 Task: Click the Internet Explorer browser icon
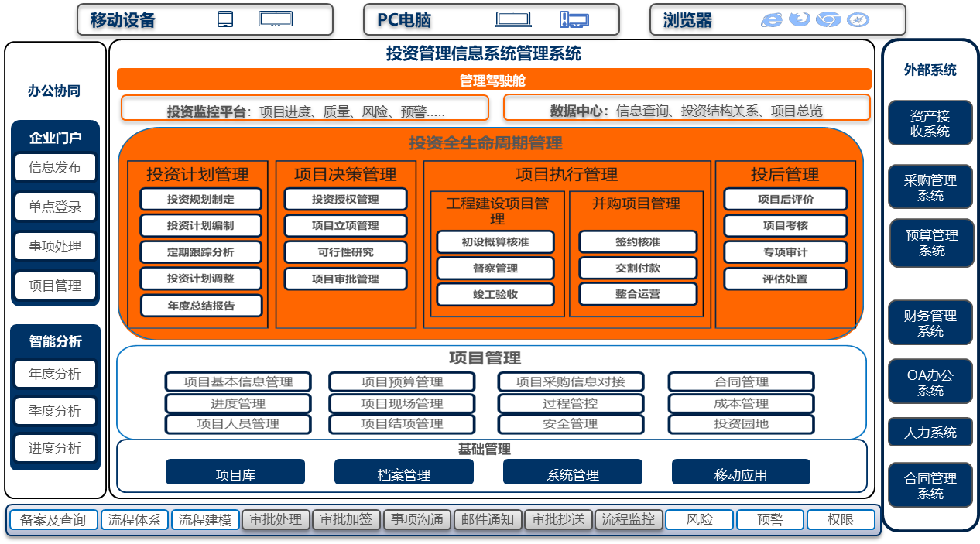(x=771, y=19)
